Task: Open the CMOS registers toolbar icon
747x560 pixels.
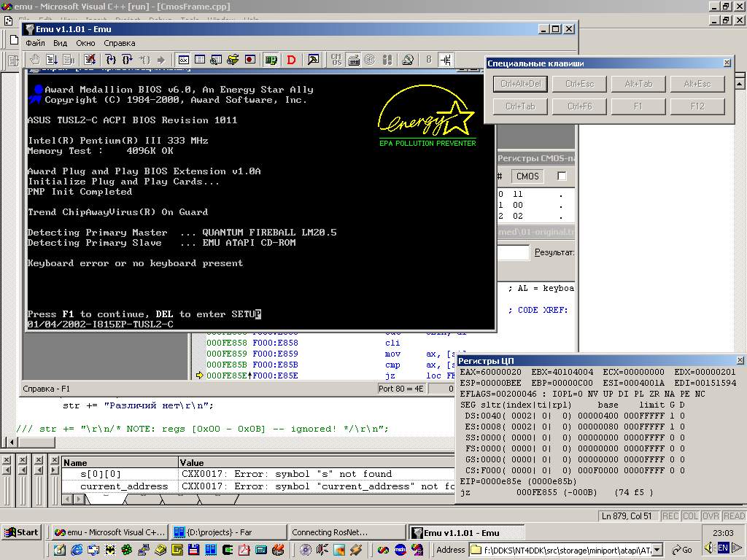Action: [337, 60]
